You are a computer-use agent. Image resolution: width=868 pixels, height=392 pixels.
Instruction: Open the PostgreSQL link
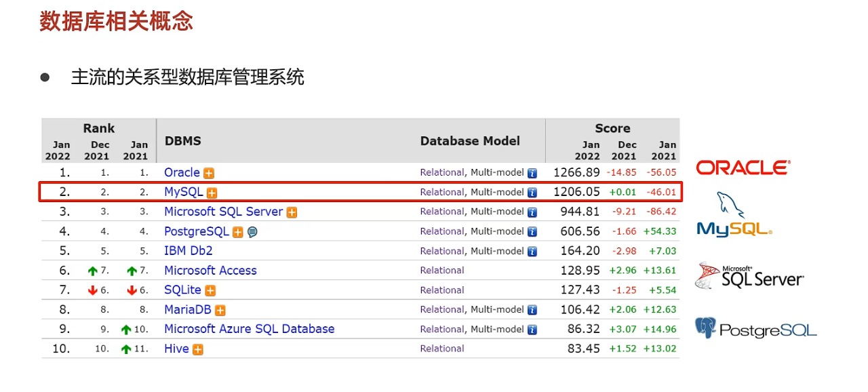tap(197, 231)
